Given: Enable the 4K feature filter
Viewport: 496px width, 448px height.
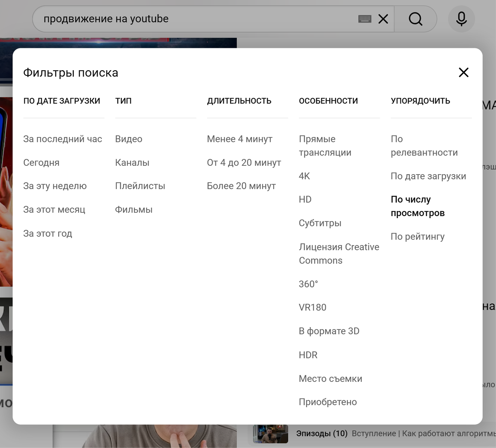Looking at the screenshot, I should coord(304,176).
